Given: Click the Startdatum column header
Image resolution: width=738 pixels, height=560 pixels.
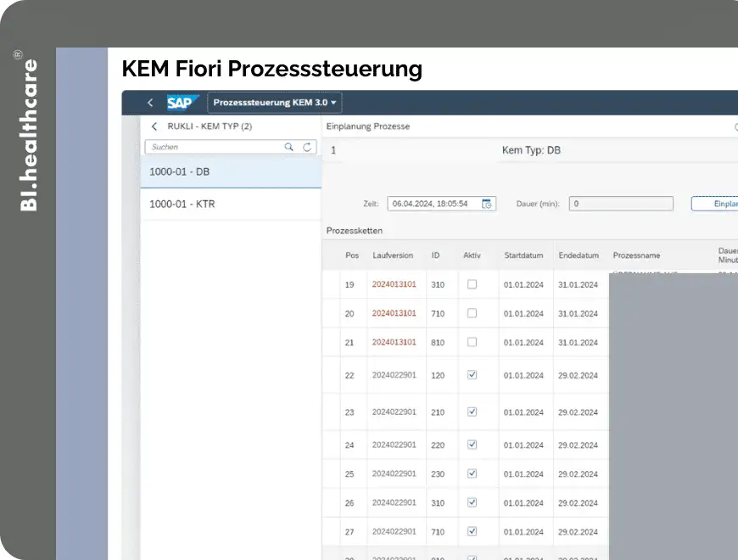Looking at the screenshot, I should tap(523, 255).
